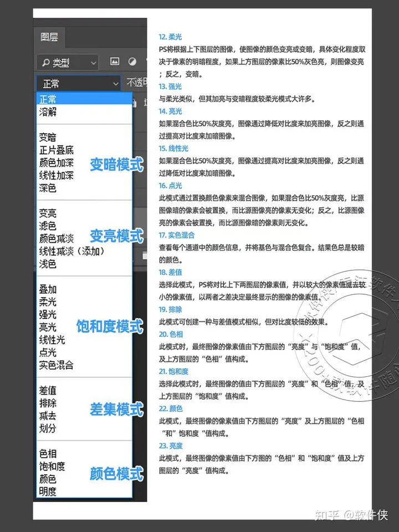Choose 亮光 in the blend mode list
The image size is (399, 532).
(48, 328)
